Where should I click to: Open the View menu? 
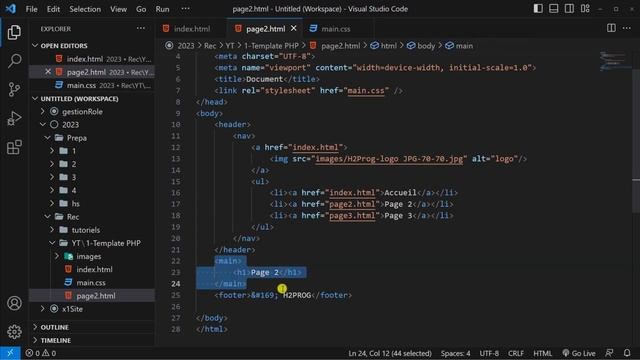coord(118,9)
